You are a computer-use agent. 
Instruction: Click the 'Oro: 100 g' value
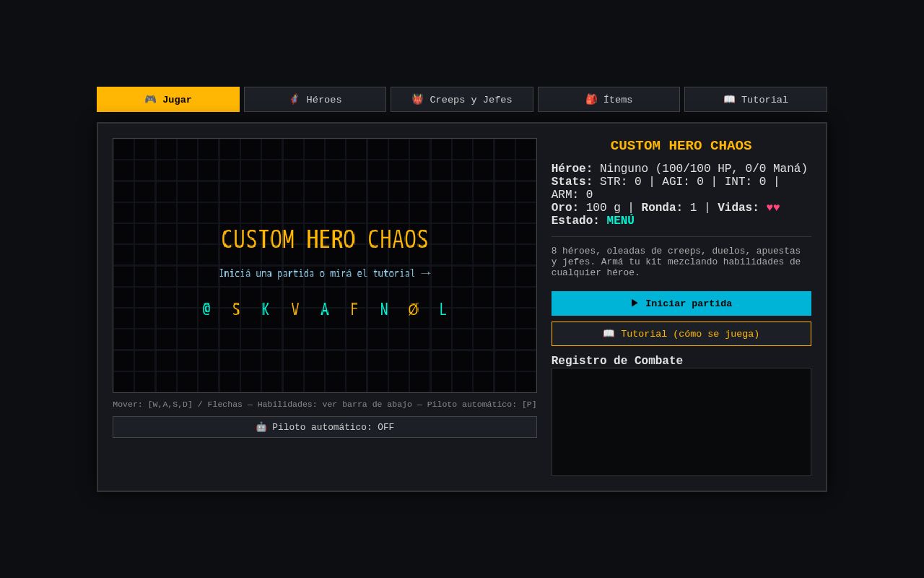point(586,208)
